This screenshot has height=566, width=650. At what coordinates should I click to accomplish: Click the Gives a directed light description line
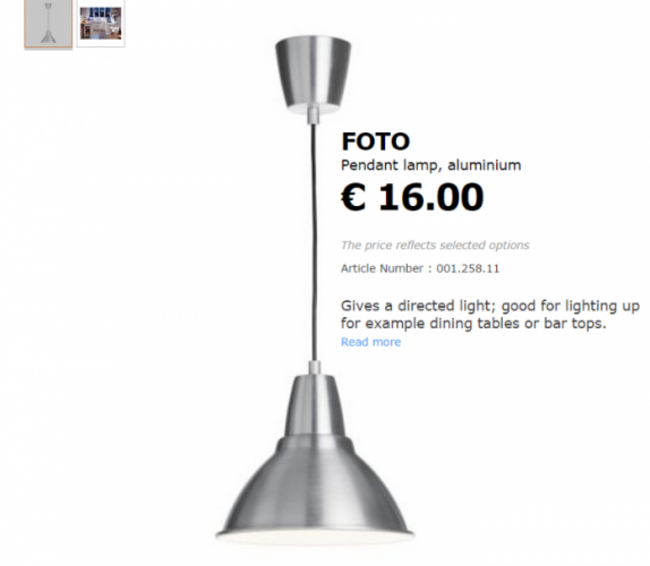coord(490,306)
